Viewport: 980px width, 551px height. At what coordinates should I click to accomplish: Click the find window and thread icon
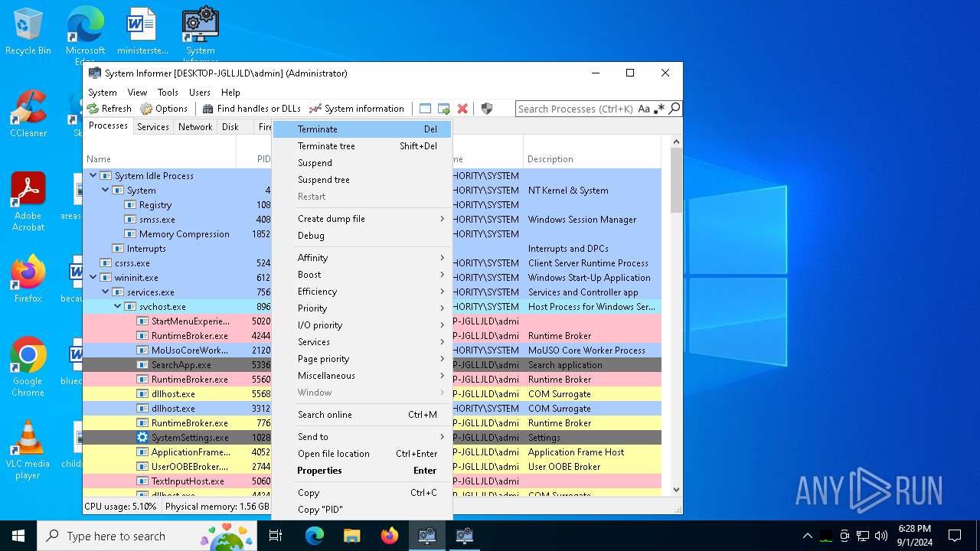444,109
